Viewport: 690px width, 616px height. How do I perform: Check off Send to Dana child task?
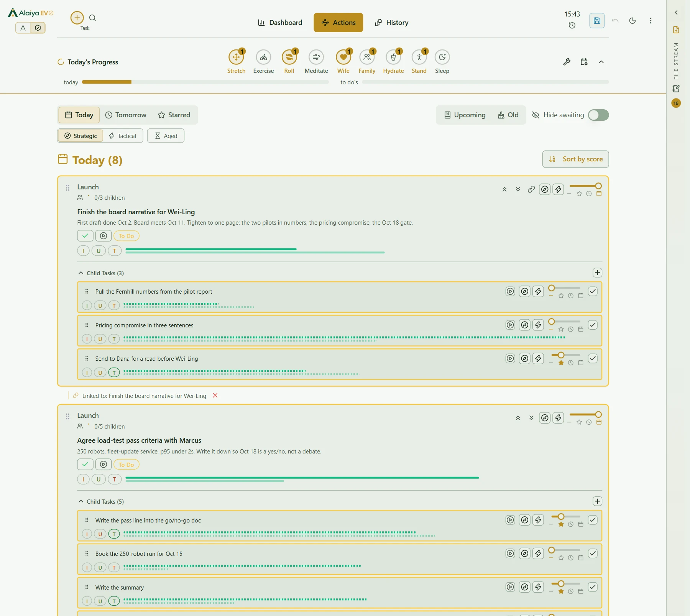pyautogui.click(x=593, y=358)
